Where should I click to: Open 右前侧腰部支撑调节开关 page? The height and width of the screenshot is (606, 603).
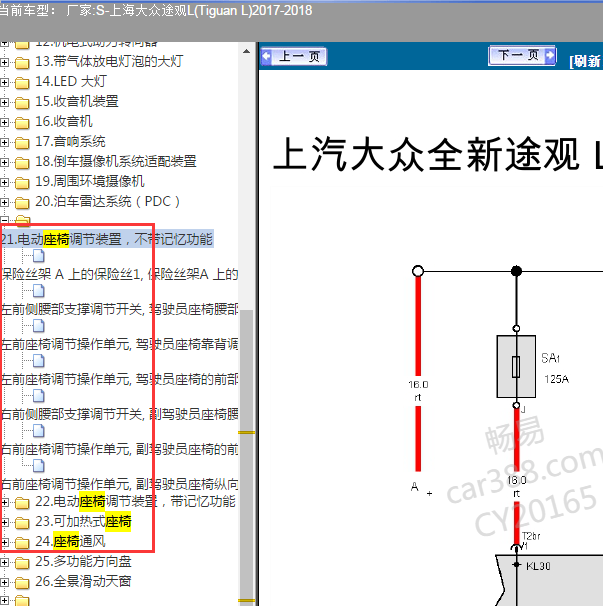119,414
